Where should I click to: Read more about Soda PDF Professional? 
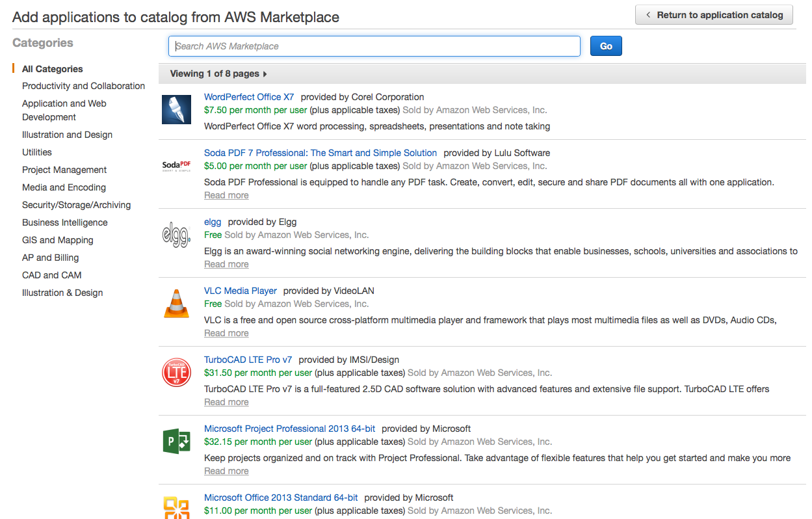click(x=226, y=194)
